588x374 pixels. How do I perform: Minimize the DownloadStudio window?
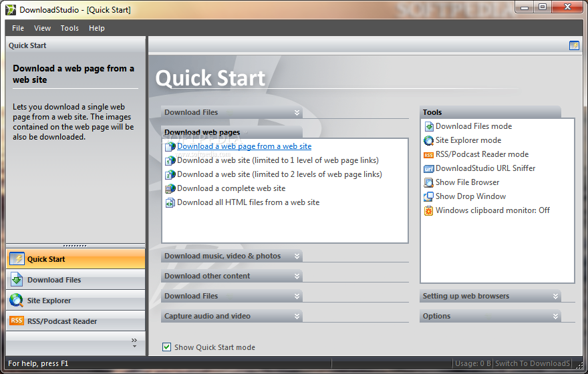pos(525,7)
